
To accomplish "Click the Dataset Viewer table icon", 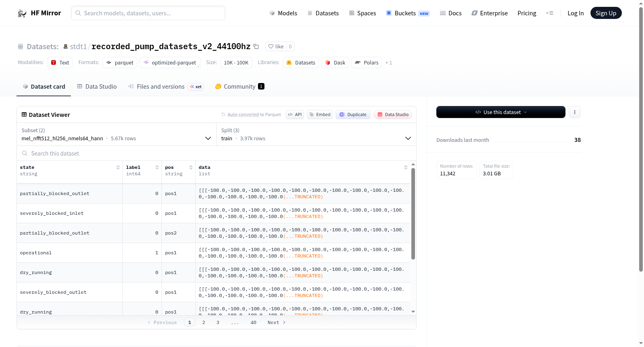I will 24,115.
